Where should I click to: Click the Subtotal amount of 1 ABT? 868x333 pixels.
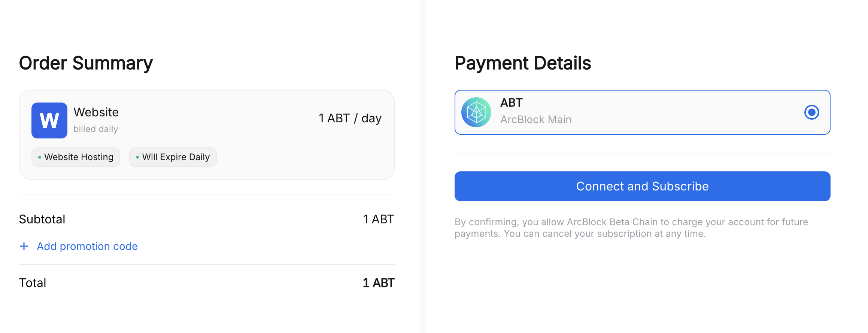(x=378, y=219)
